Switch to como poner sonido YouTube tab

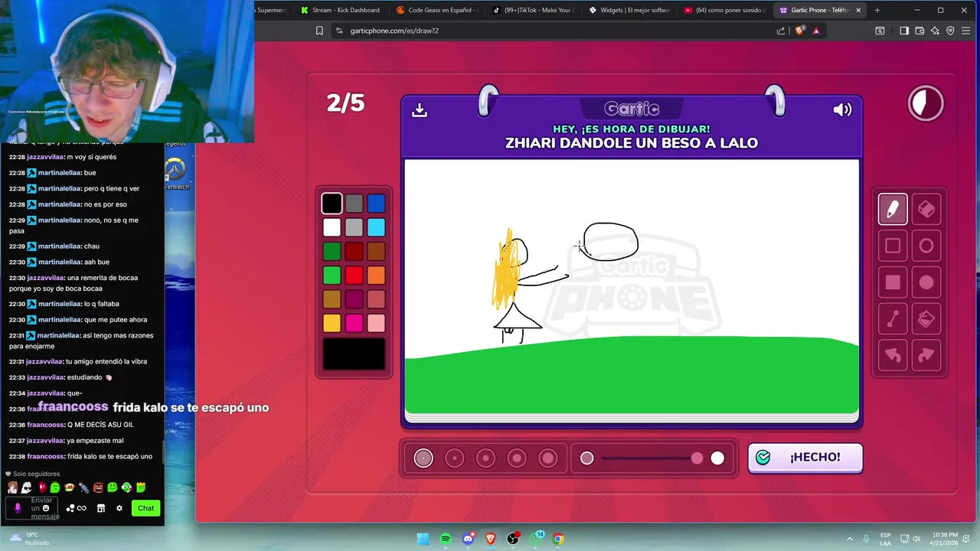725,10
